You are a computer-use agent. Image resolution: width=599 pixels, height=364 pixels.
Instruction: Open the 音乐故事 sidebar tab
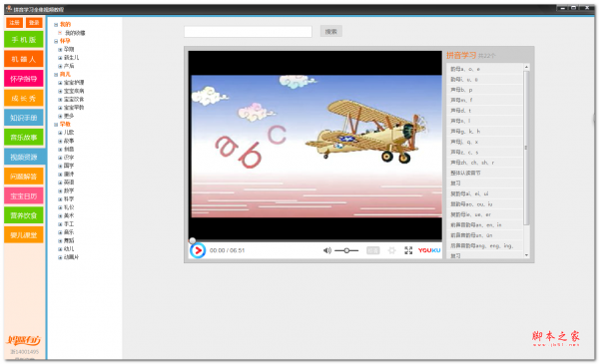coord(24,138)
